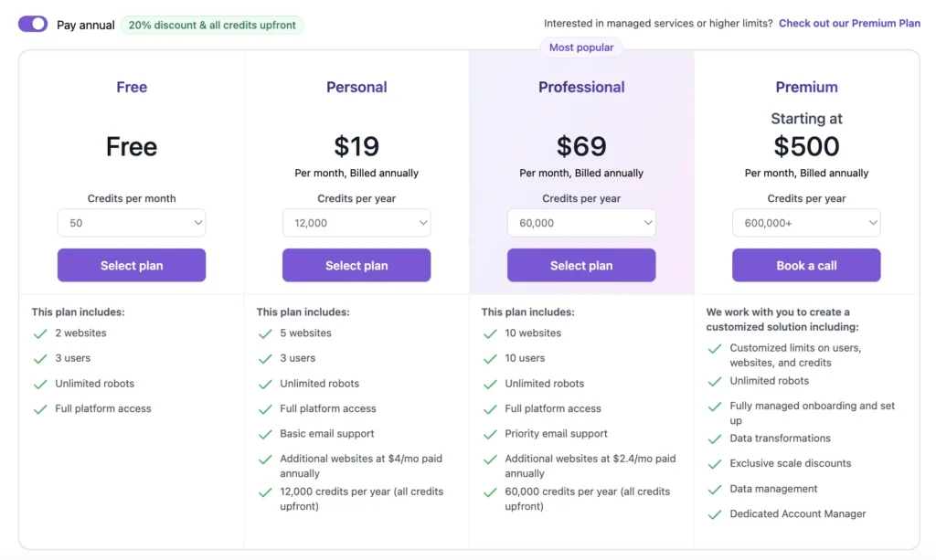The image size is (936, 560).
Task: Click the Most popular badge
Action: pos(581,48)
